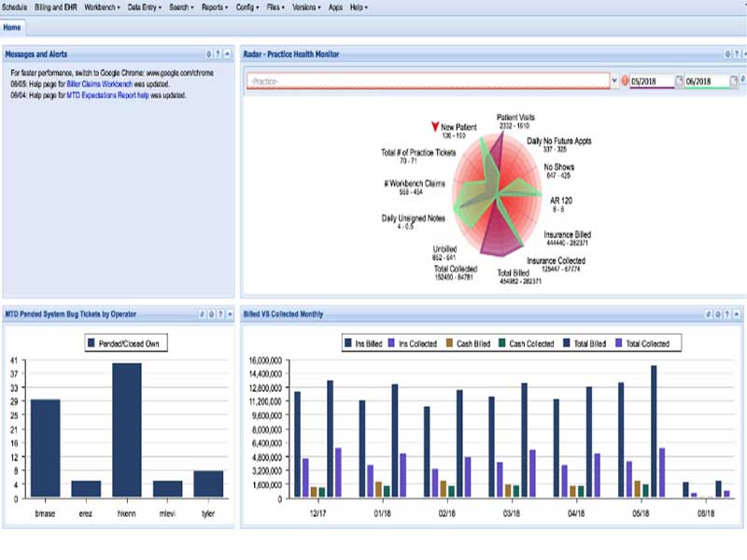Refresh the MTD Pended System Bug Tickets panel

202,315
